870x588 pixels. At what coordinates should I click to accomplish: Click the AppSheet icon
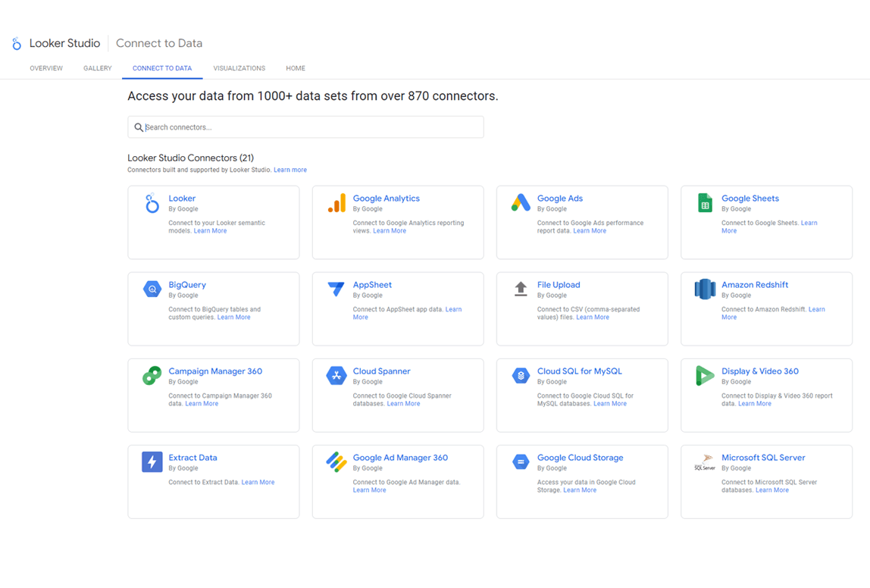pyautogui.click(x=336, y=289)
